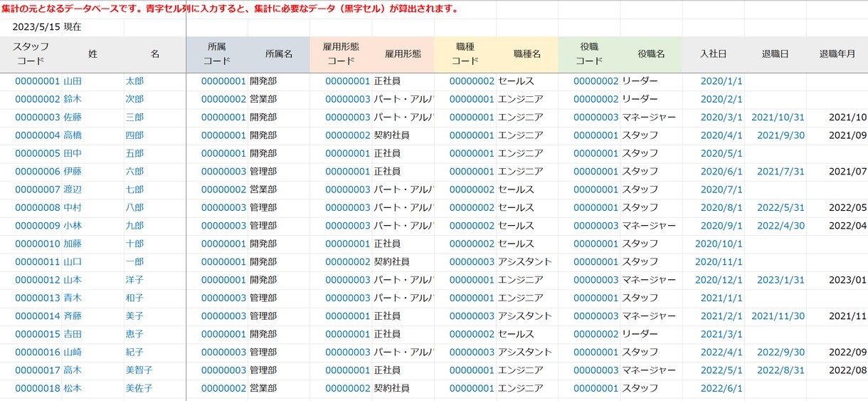Select the 職種名 column header
This screenshot has width=868, height=401.
[527, 54]
